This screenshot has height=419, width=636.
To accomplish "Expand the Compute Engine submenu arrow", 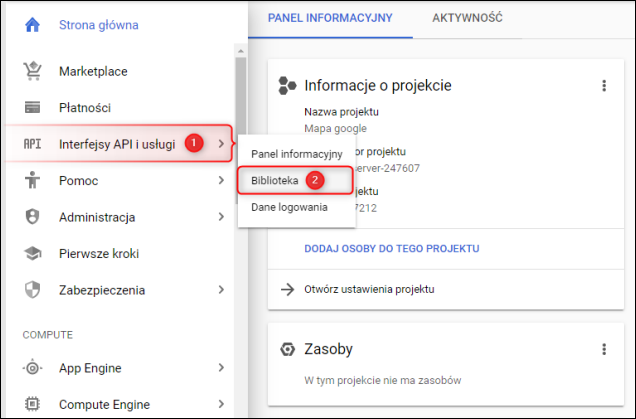I will coord(220,404).
